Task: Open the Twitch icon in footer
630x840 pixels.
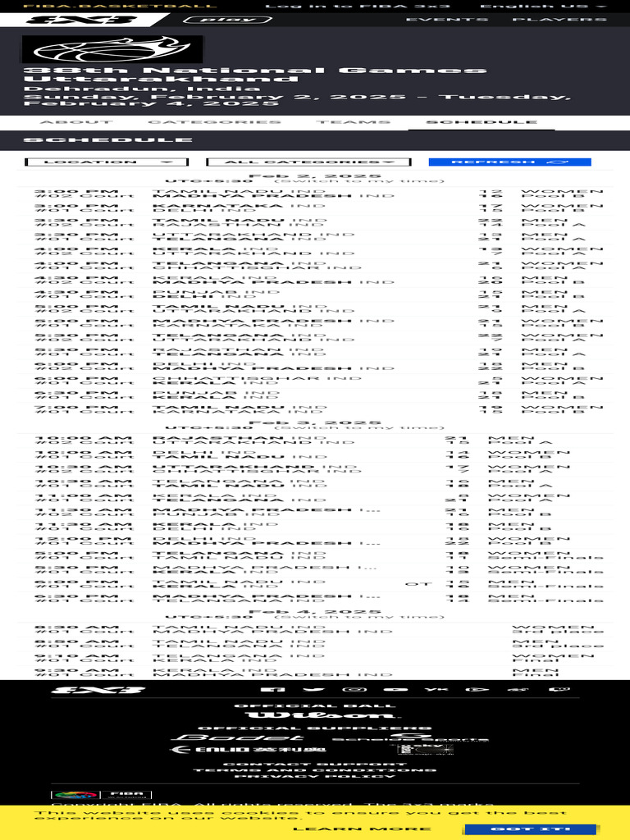Action: pos(559,689)
